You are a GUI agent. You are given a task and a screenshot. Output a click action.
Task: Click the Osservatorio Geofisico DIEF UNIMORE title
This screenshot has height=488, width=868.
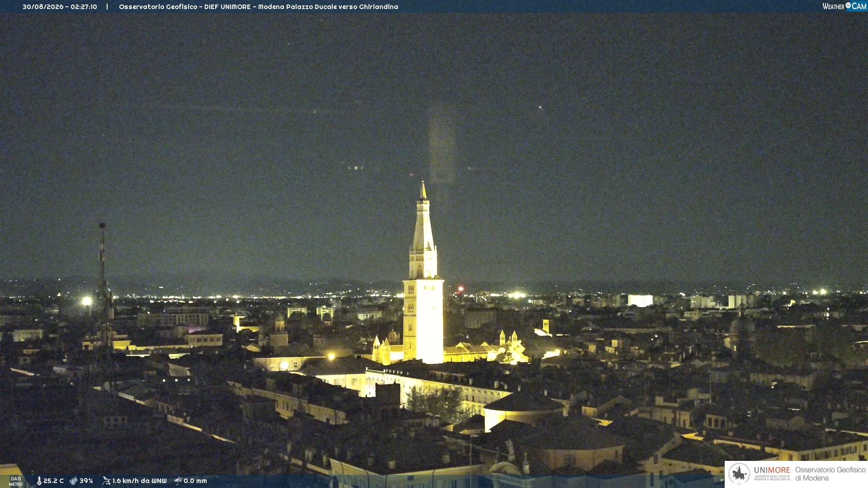pos(259,7)
